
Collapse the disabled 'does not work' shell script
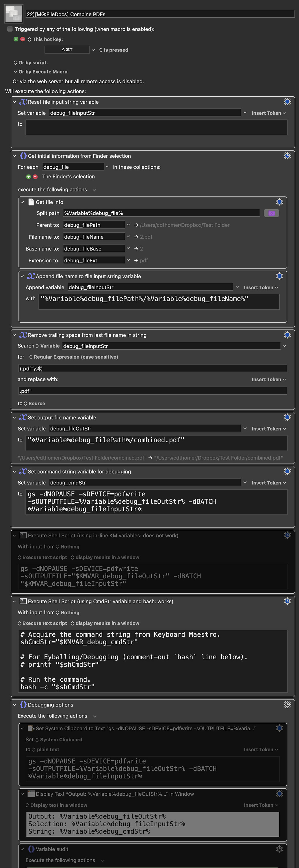tap(14, 536)
